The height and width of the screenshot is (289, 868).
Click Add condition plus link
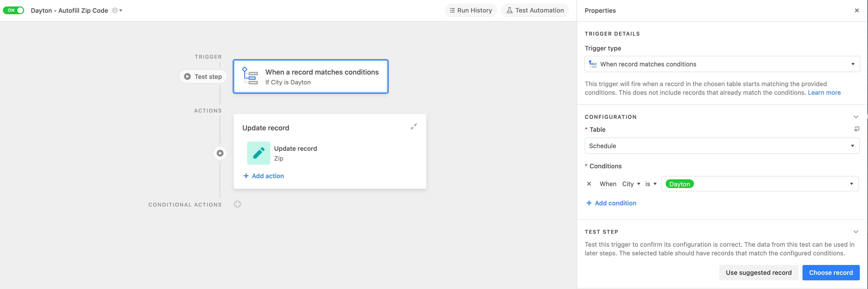tap(611, 203)
